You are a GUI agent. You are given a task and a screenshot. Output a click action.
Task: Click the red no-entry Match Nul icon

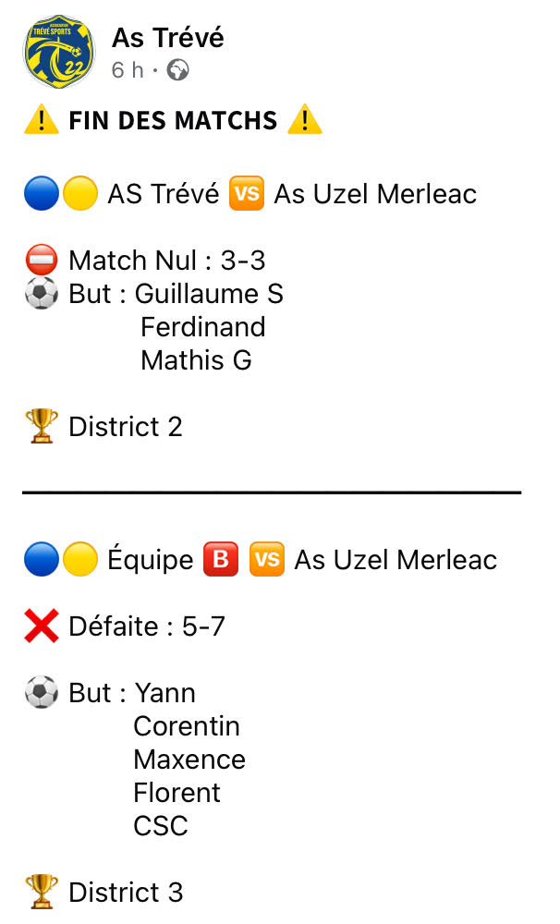pos(42,261)
